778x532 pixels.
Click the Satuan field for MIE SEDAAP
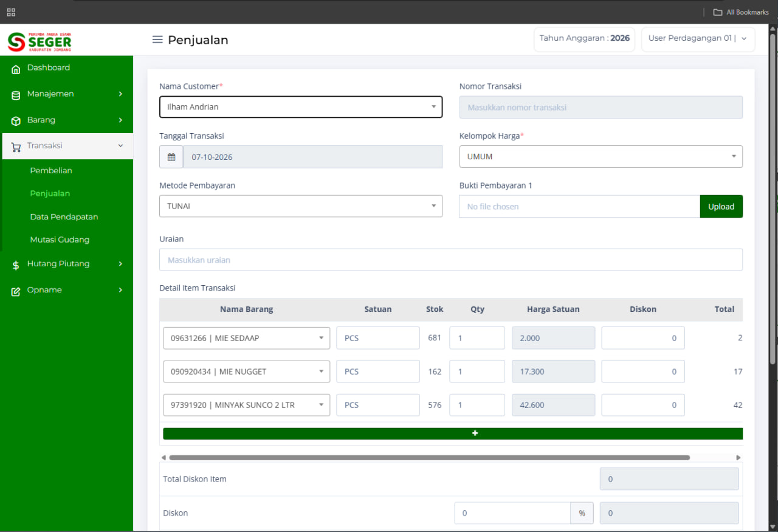tap(378, 338)
